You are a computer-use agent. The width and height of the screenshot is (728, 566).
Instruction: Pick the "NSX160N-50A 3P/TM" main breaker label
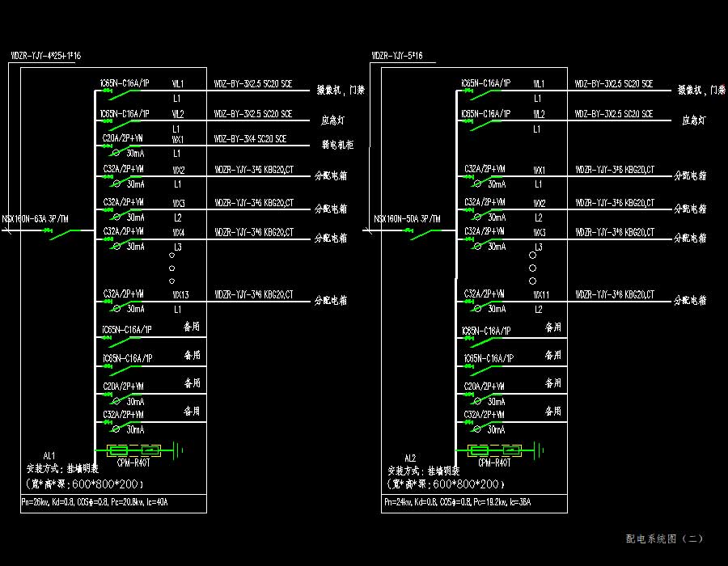(x=407, y=219)
